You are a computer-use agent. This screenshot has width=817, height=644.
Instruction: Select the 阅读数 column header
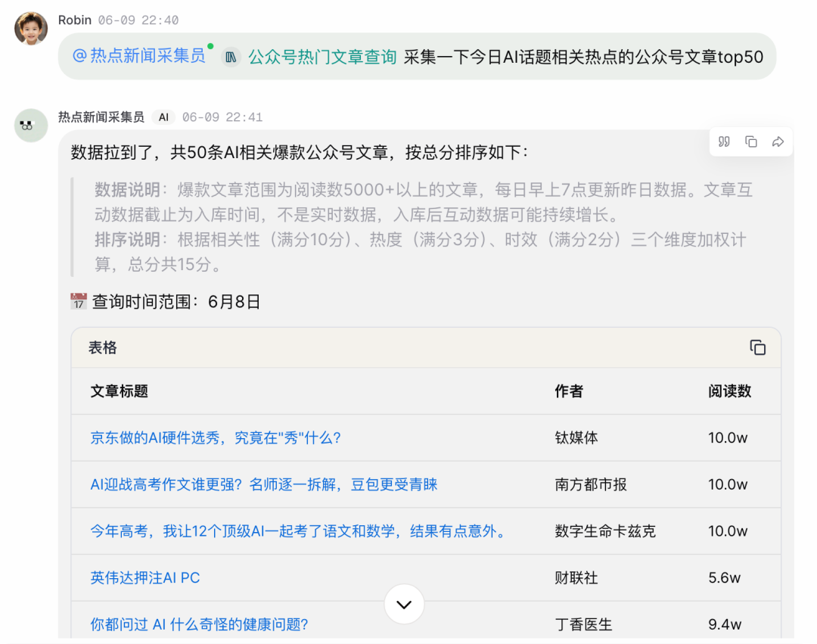(729, 391)
